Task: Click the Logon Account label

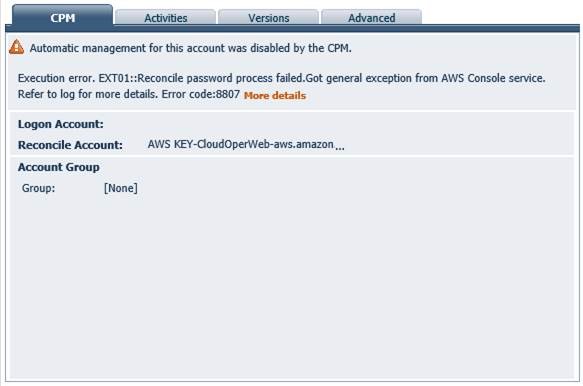Action: coord(61,124)
